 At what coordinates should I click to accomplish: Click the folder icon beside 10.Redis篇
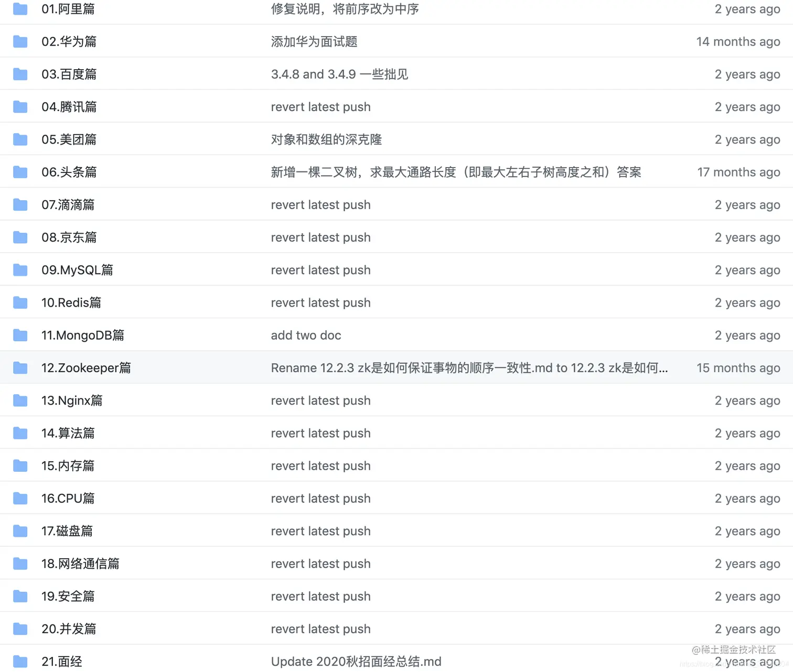20,302
